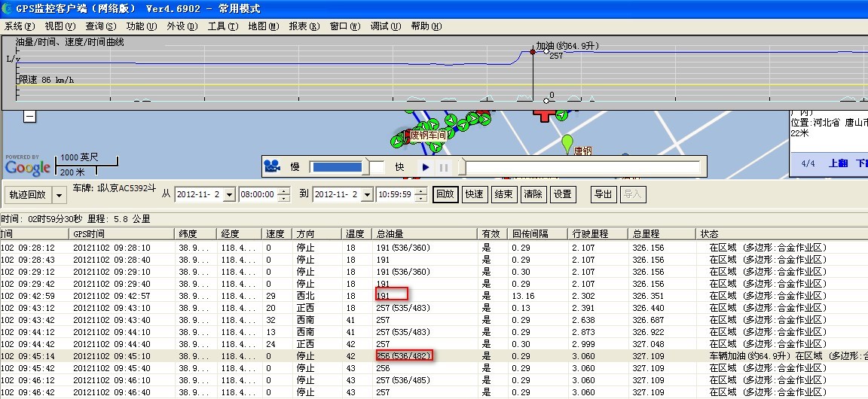The image size is (868, 399).
Task: Click the 导出 export button
Action: point(603,193)
